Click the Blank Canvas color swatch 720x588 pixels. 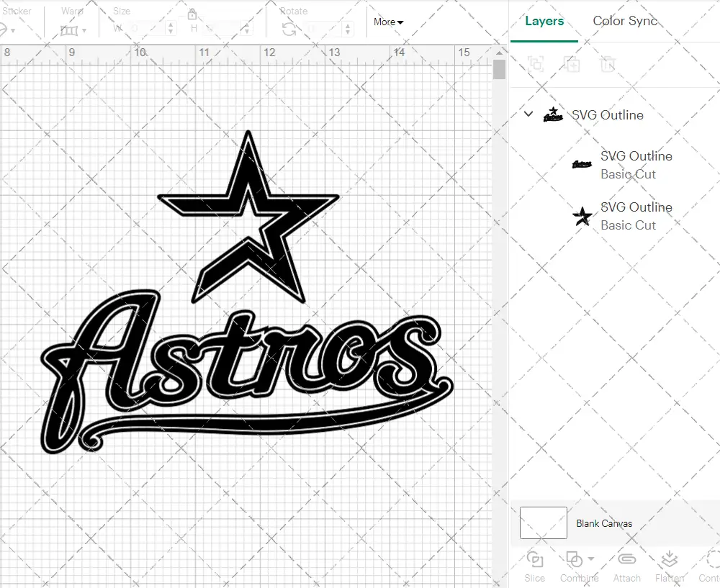tap(542, 523)
